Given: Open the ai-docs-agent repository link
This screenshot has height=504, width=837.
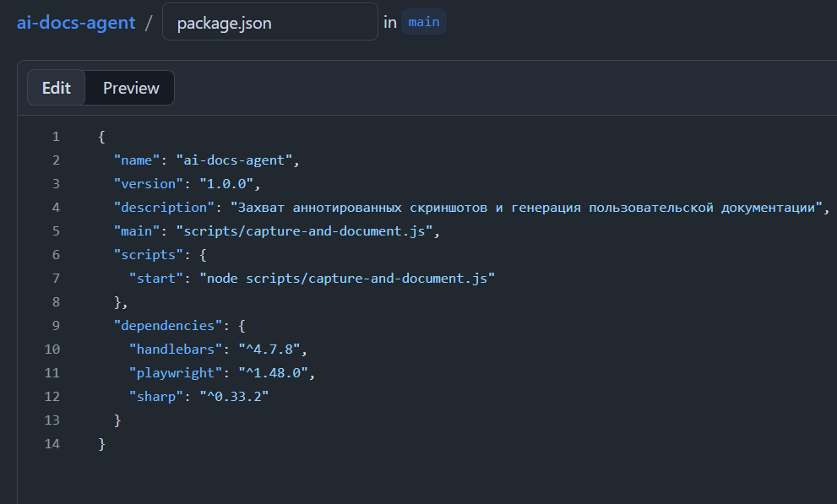Looking at the screenshot, I should click(76, 23).
